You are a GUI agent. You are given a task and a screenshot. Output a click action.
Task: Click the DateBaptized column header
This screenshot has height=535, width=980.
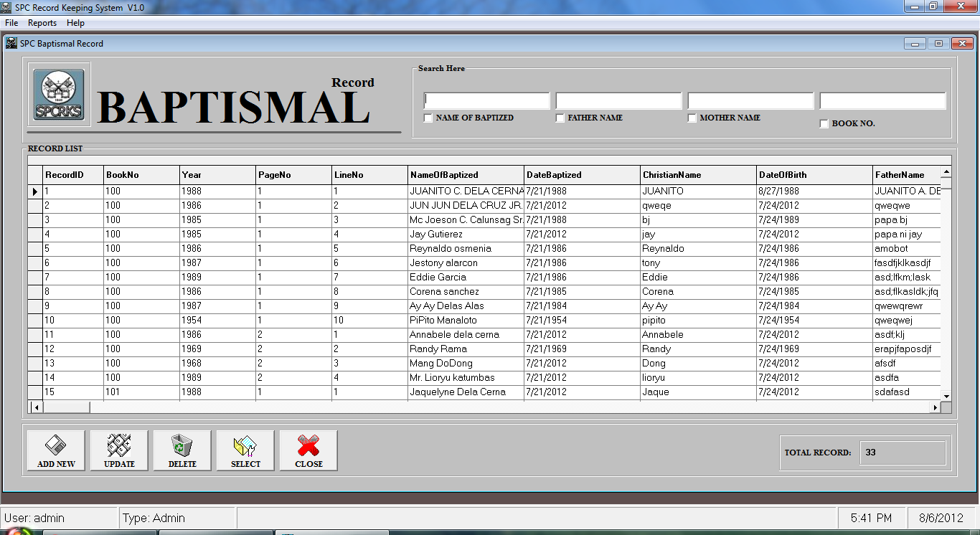pyautogui.click(x=582, y=175)
